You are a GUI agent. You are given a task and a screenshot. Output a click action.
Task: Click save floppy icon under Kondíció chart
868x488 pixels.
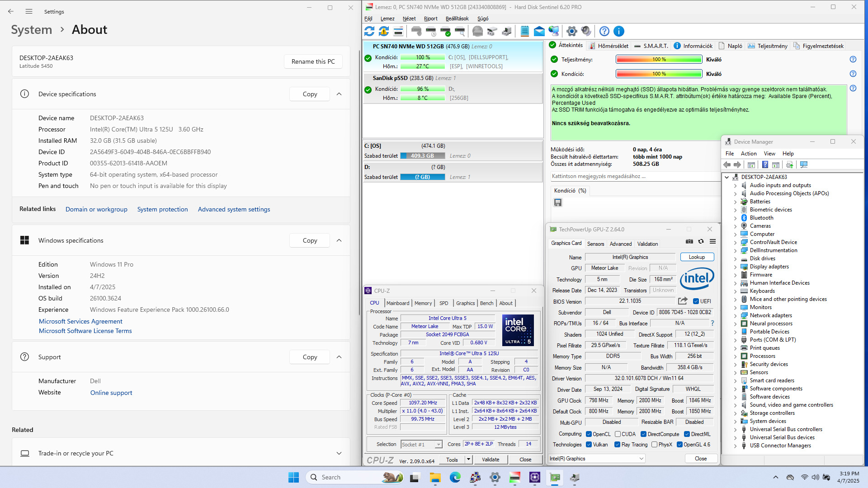pos(558,202)
